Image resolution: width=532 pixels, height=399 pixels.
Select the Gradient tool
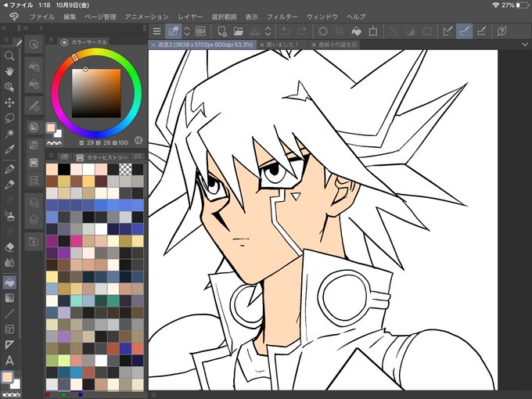(x=9, y=298)
